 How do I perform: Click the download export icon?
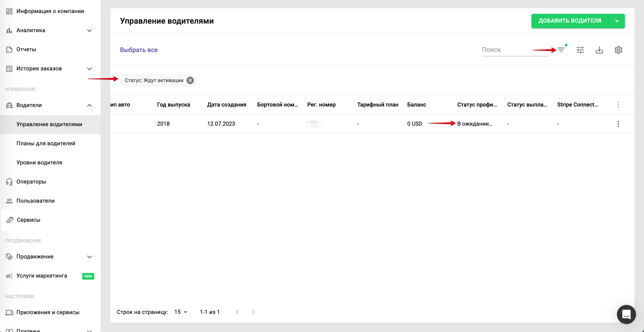click(599, 50)
